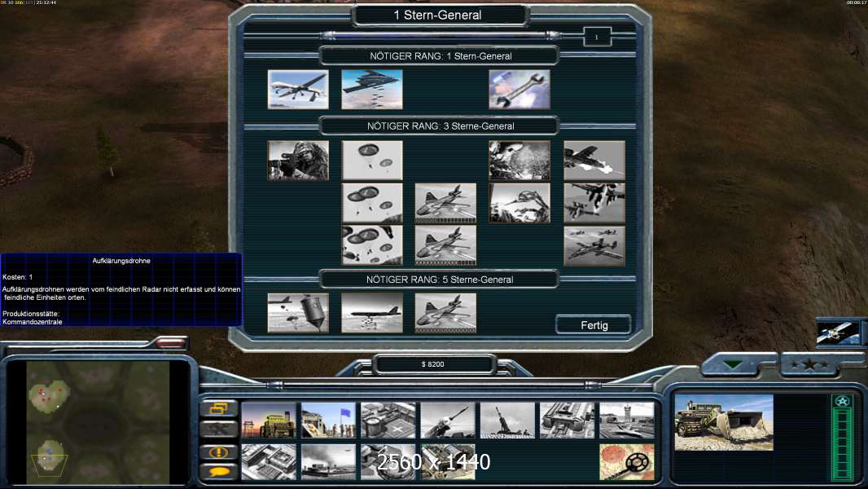Open the yellow speech bubble chat button
This screenshot has height=489, width=868.
[x=219, y=472]
